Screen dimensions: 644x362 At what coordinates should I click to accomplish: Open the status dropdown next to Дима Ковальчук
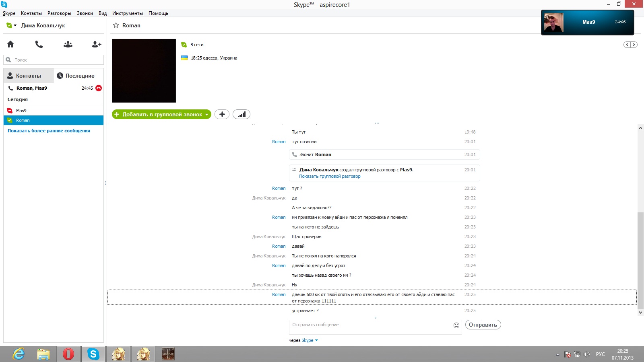pos(15,25)
